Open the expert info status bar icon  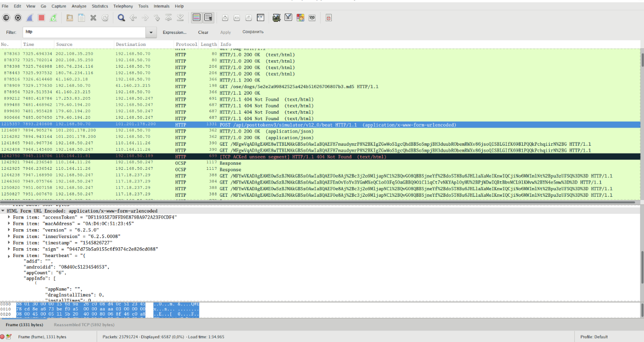3,337
